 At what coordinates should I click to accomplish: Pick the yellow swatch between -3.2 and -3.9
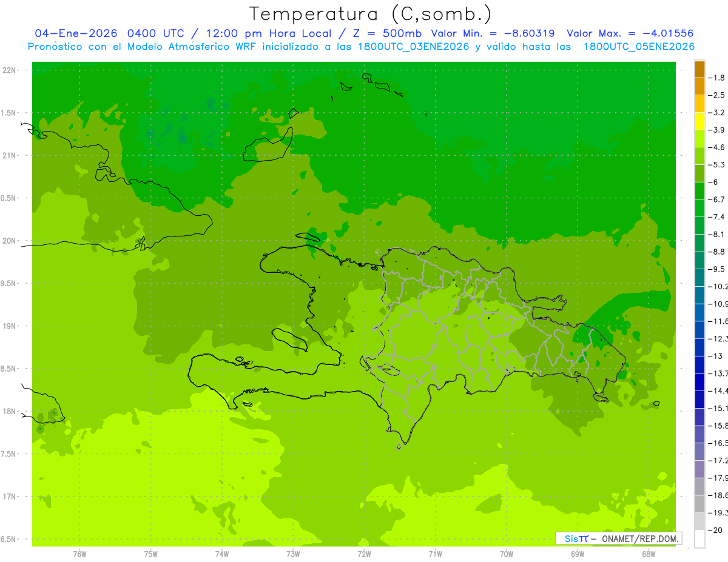tap(699, 121)
